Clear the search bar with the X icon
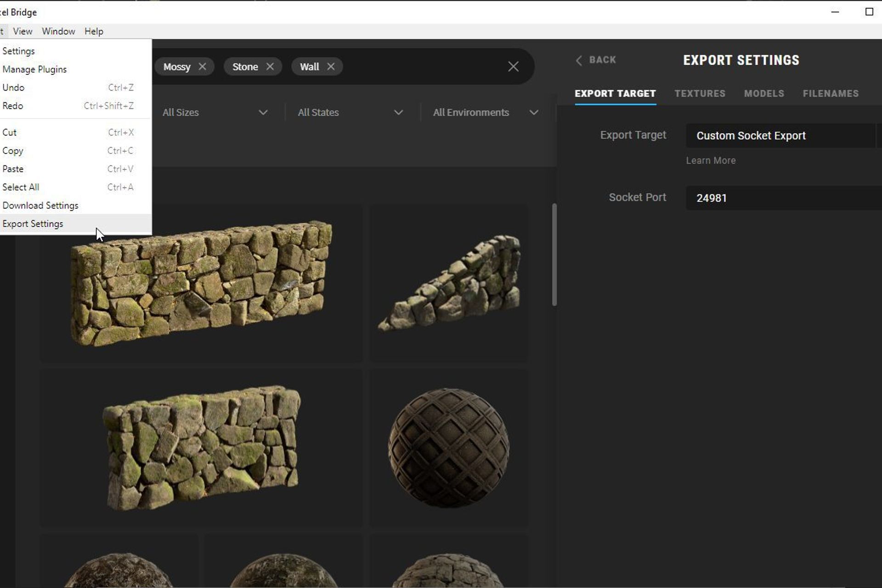Viewport: 882px width, 588px height. (x=513, y=66)
